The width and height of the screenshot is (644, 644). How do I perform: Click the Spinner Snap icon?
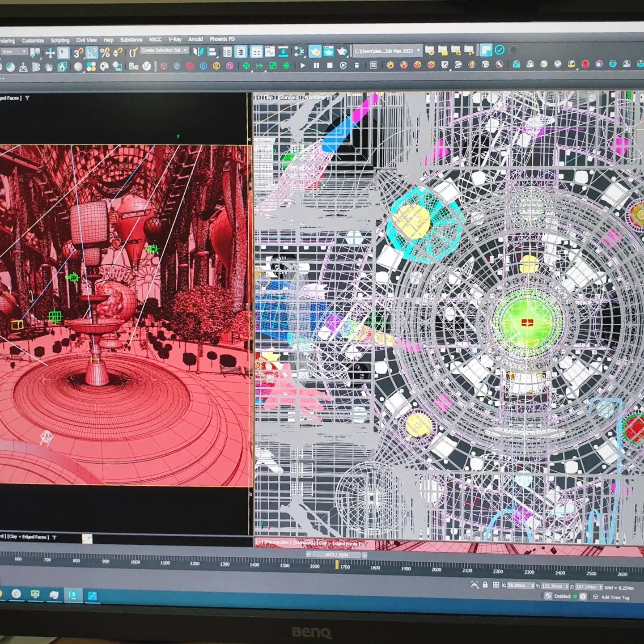coord(118,53)
